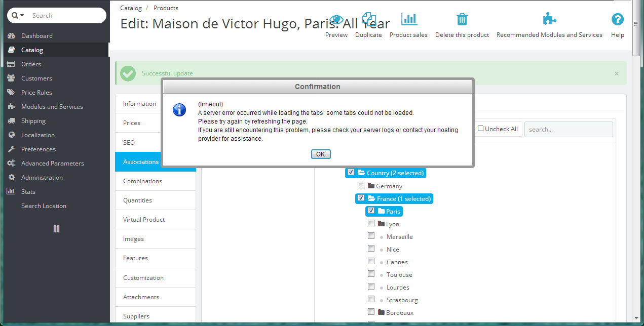644x326 pixels.
Task: Click the Administration gear icon
Action: [11, 178]
